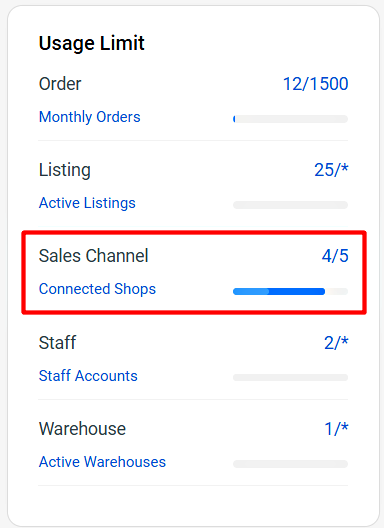Viewport: 384px width, 528px height.
Task: Open the Active Listings link
Action: 87,203
